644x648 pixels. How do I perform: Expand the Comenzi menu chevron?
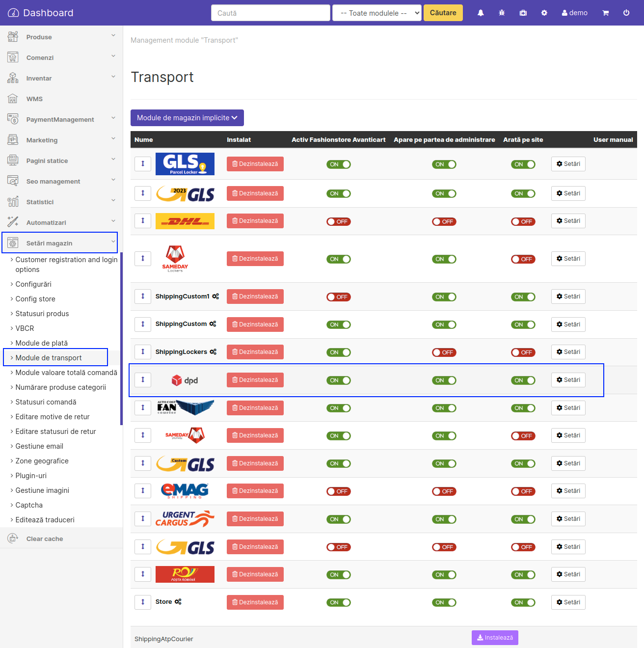coord(113,56)
